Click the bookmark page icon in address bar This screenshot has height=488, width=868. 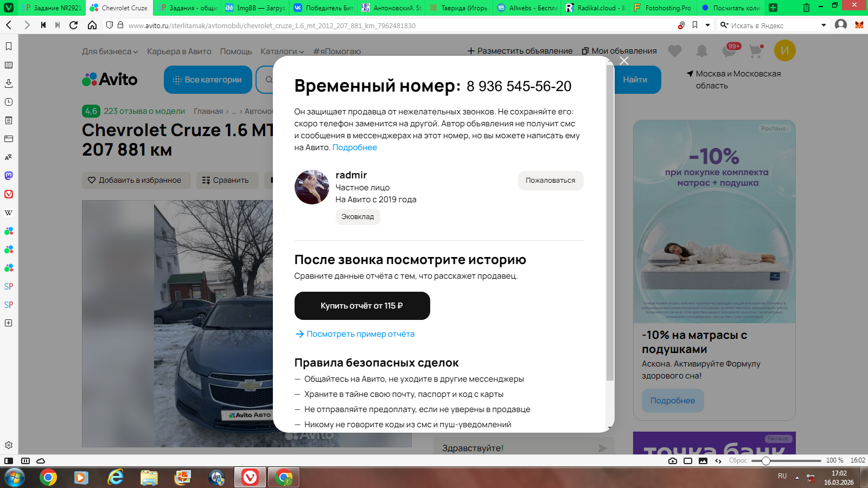pos(695,25)
